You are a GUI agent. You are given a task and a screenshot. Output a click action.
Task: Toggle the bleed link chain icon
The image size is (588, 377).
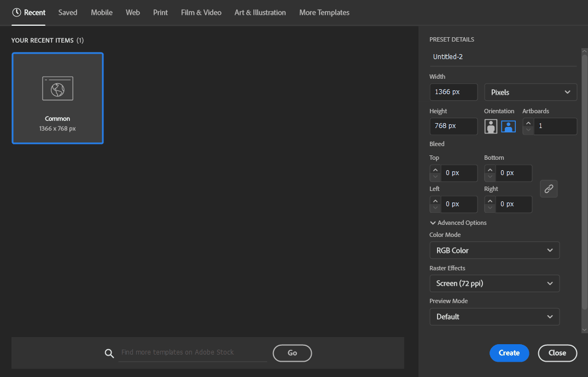coord(549,189)
